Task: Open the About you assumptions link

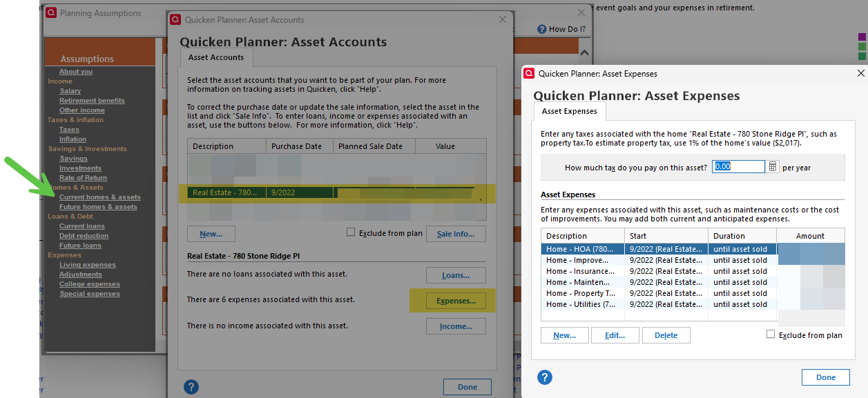Action: [76, 72]
